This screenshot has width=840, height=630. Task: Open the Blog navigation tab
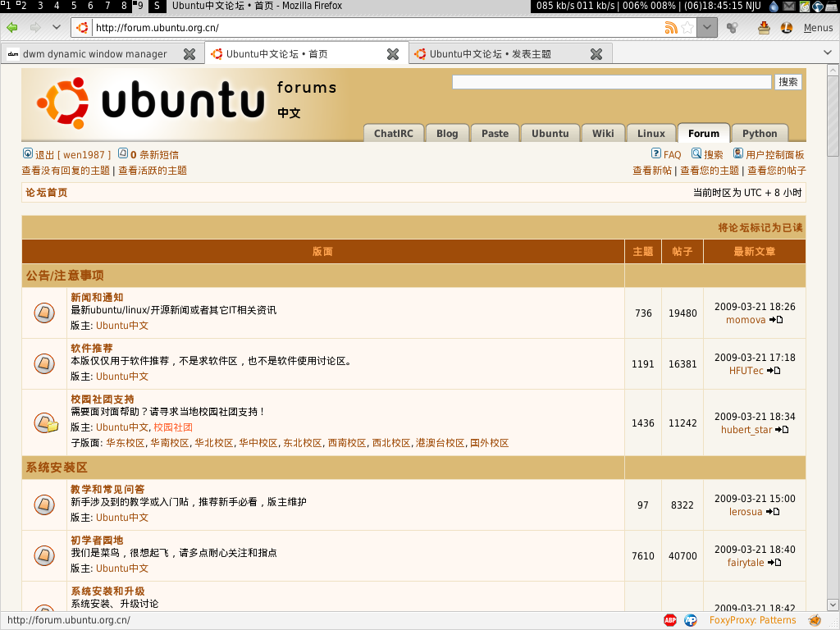tap(447, 134)
